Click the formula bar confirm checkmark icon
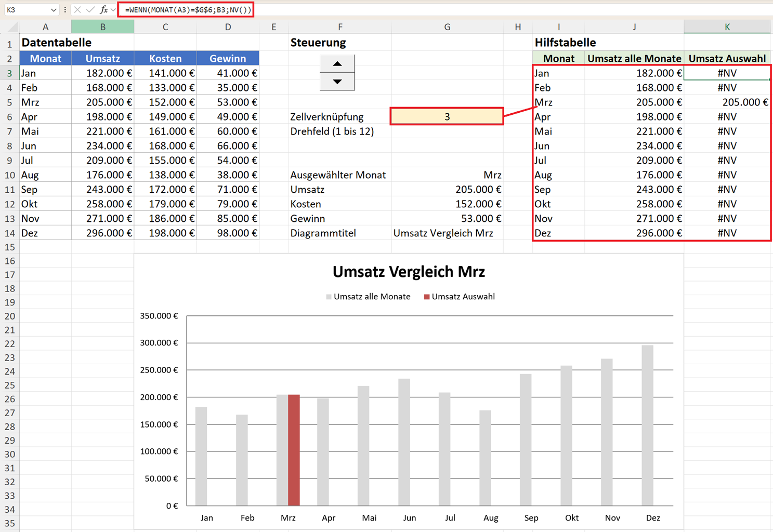Viewport: 773px width, 532px height. click(x=90, y=10)
